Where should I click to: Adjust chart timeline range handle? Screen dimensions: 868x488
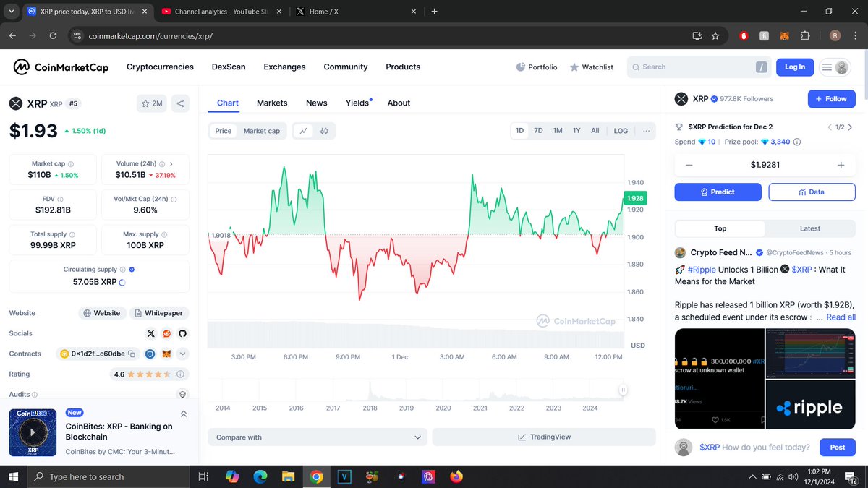(622, 390)
